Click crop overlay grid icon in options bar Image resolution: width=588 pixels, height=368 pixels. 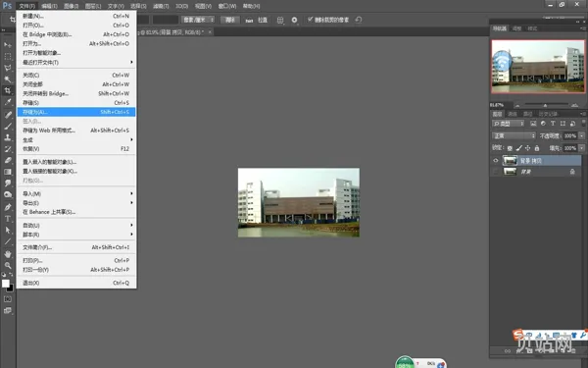(x=280, y=20)
